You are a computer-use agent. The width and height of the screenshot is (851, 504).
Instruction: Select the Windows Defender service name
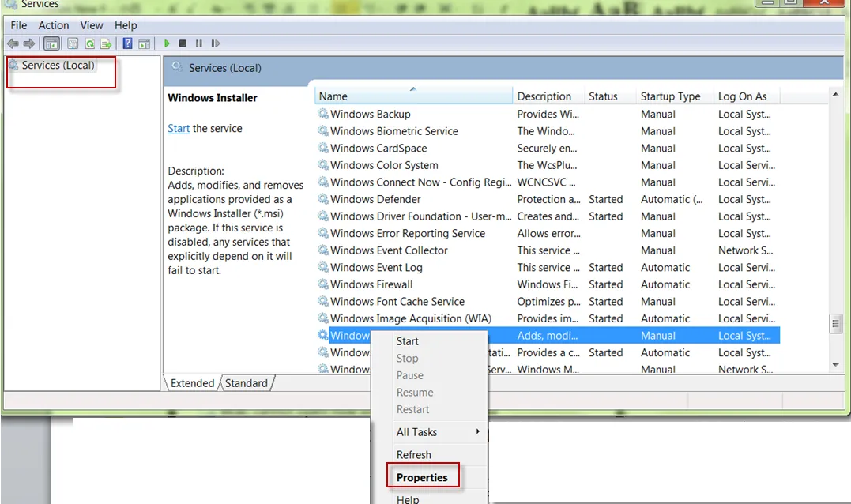click(x=375, y=199)
